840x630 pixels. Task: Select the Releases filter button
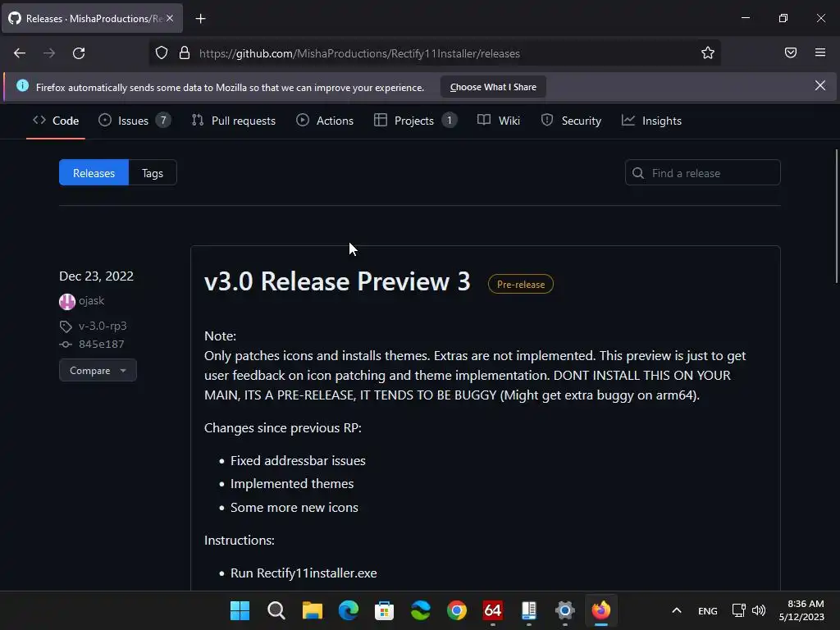tap(94, 173)
